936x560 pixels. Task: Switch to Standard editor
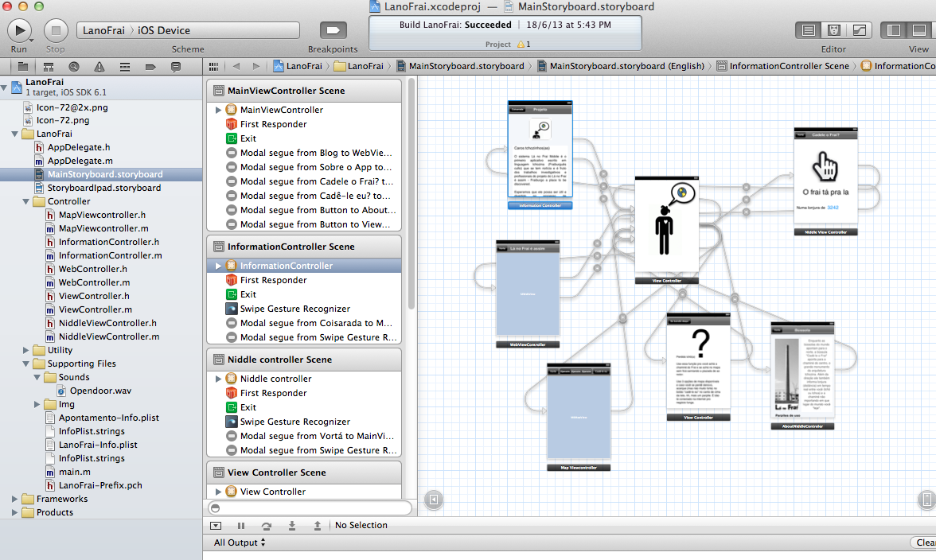pos(809,30)
